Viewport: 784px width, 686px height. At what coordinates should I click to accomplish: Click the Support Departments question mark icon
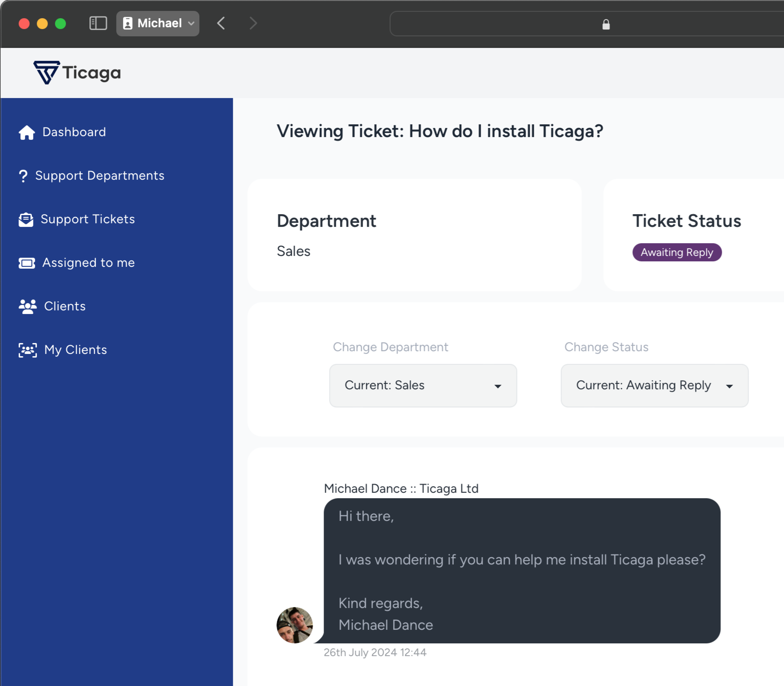pyautogui.click(x=23, y=176)
